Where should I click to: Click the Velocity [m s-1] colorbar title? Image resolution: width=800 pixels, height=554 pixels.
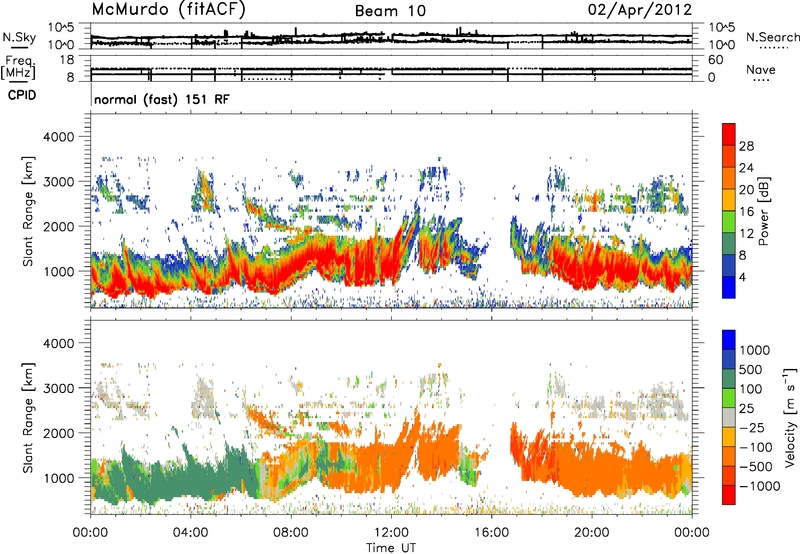tap(790, 417)
